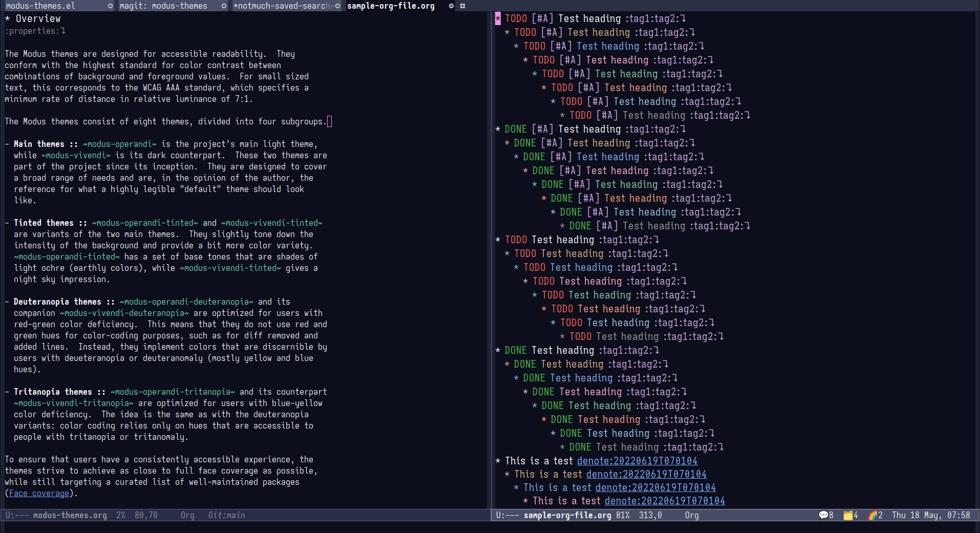The image size is (980, 533).
Task: Click Org mode name in right mode line
Action: tap(692, 515)
